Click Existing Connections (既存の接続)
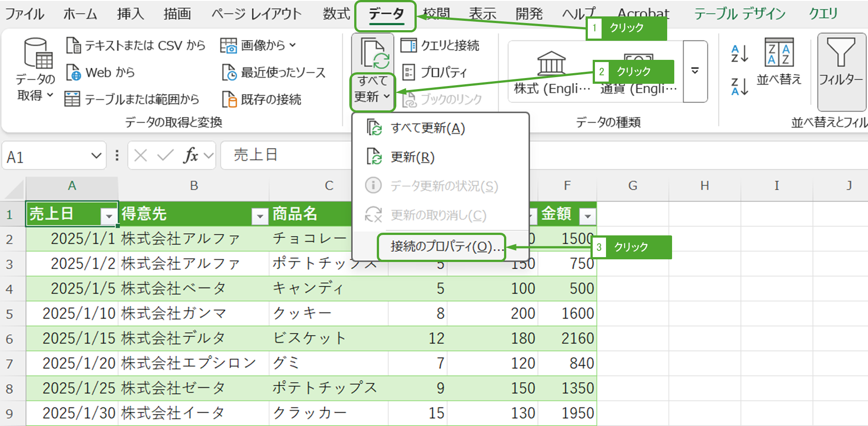 [x=262, y=99]
